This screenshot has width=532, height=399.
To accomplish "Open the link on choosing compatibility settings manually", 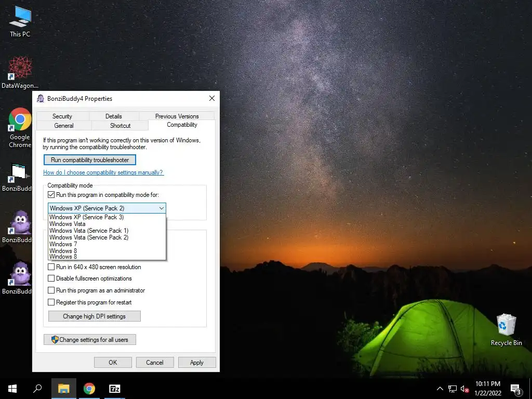I will [x=103, y=172].
